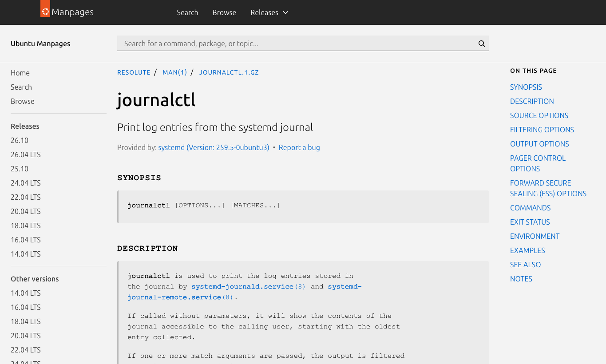The width and height of the screenshot is (606, 364).
Task: Open Browse in the top navigation
Action: (224, 12)
